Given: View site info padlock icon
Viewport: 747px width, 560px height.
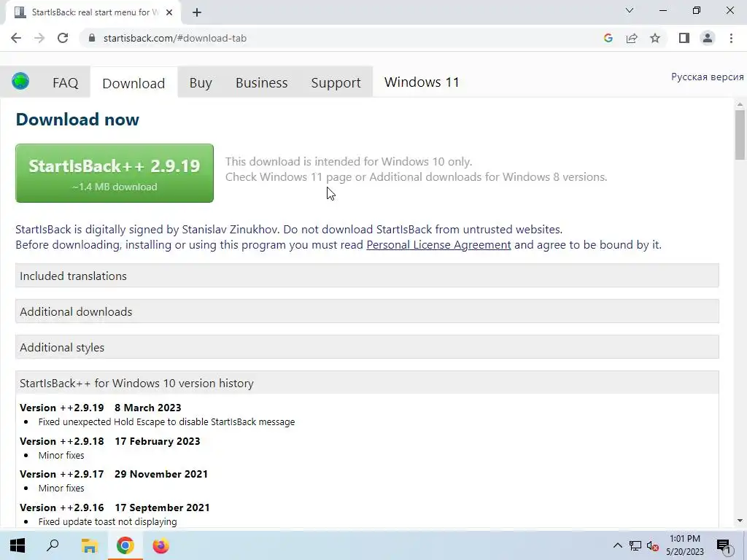Looking at the screenshot, I should pyautogui.click(x=92, y=38).
